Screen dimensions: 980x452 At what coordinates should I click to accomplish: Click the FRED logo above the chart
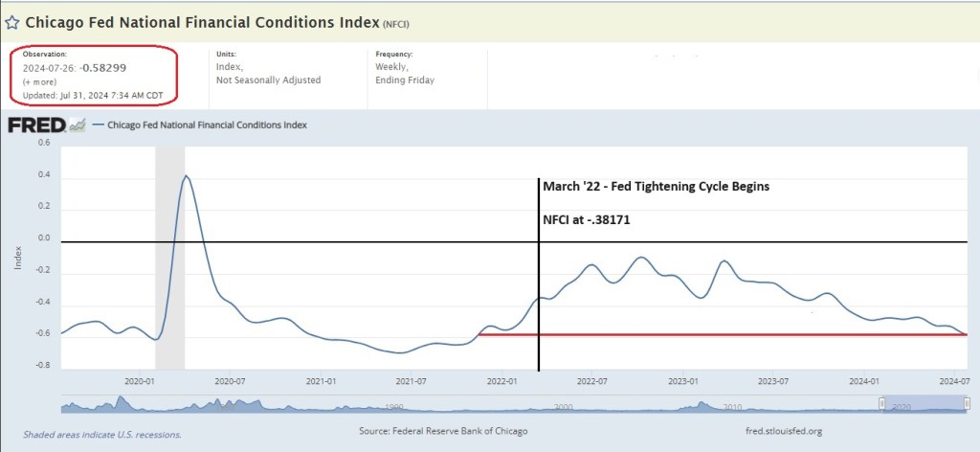pos(36,124)
